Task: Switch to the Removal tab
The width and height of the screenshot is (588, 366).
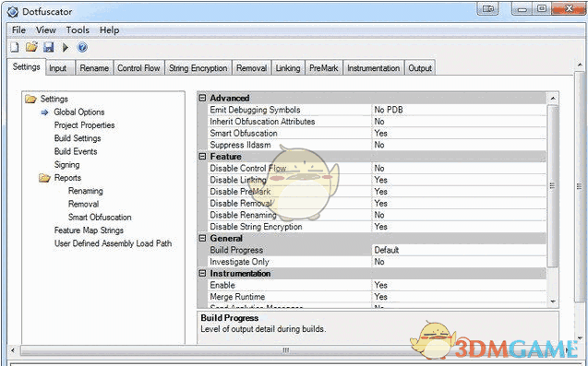Action: click(251, 68)
